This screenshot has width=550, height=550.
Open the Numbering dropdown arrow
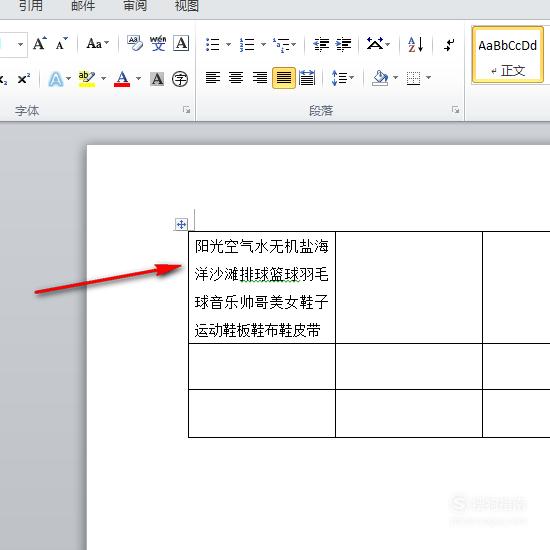click(x=263, y=45)
